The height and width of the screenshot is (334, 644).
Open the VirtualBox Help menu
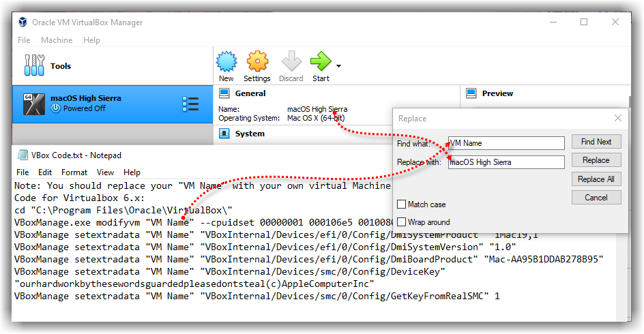coord(91,40)
